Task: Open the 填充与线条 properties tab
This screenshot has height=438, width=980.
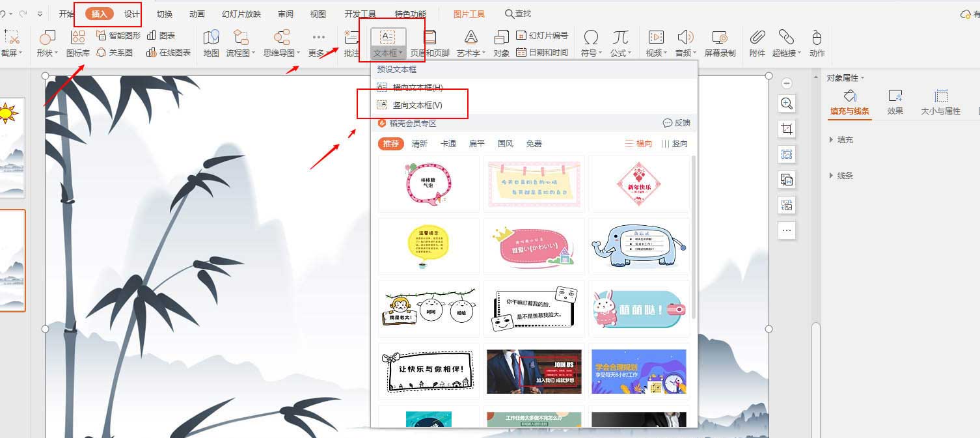Action: [x=850, y=103]
